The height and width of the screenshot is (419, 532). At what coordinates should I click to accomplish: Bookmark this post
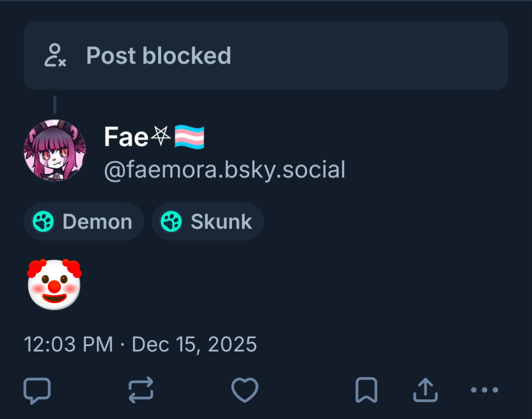click(366, 390)
